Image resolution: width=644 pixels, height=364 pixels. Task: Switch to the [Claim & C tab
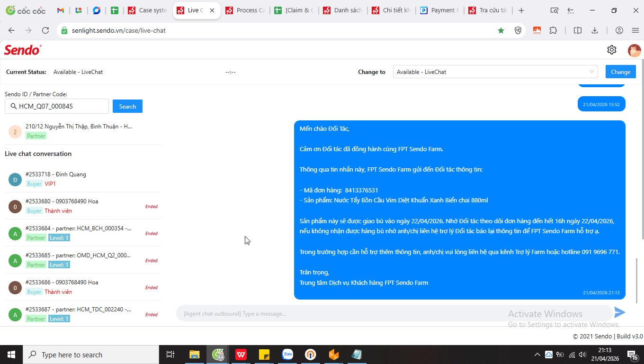point(294,10)
